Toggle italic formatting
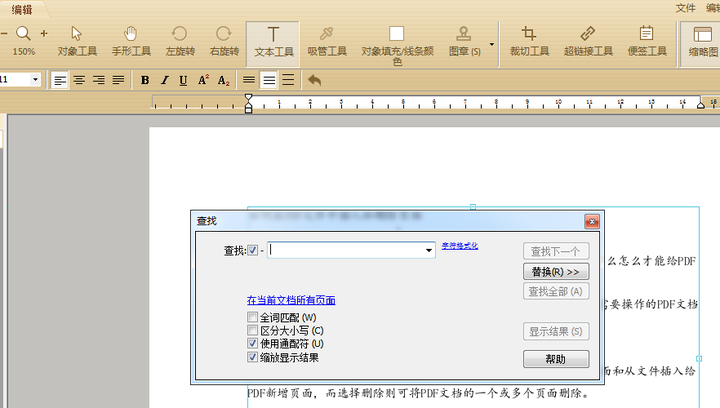The width and height of the screenshot is (720, 408). click(164, 80)
